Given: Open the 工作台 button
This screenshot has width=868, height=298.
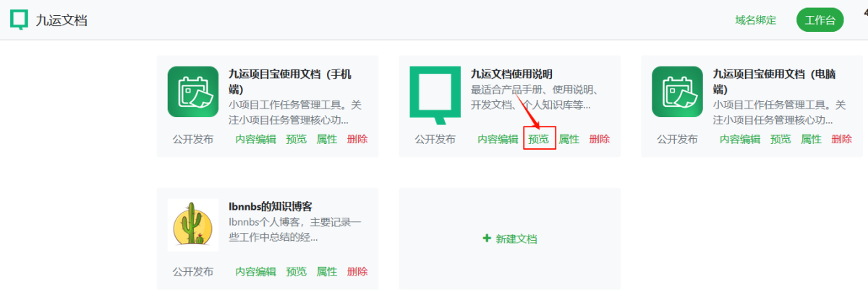Looking at the screenshot, I should tap(820, 20).
